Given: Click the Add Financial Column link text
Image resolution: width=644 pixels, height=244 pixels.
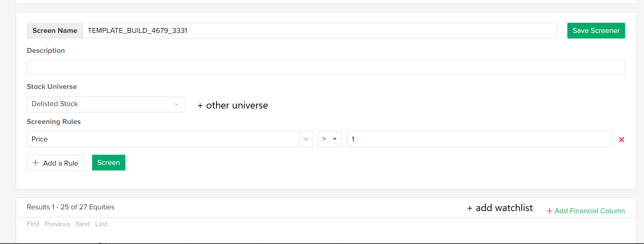Looking at the screenshot, I should click(x=590, y=211).
